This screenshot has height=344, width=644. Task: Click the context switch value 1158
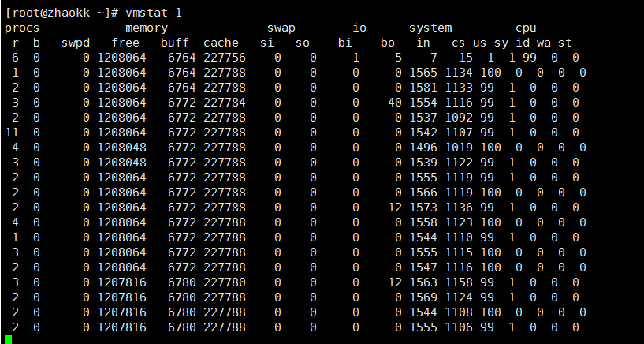(459, 282)
